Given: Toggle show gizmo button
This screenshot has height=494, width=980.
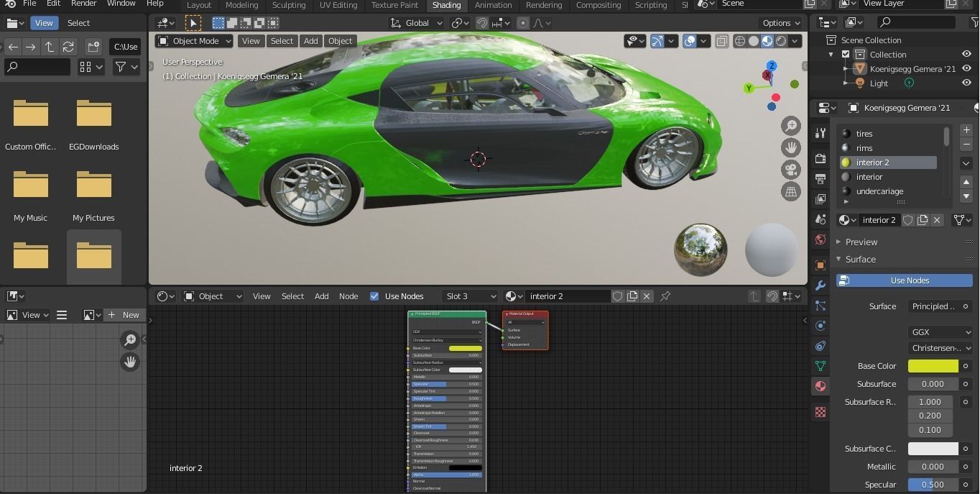Looking at the screenshot, I should 657,41.
